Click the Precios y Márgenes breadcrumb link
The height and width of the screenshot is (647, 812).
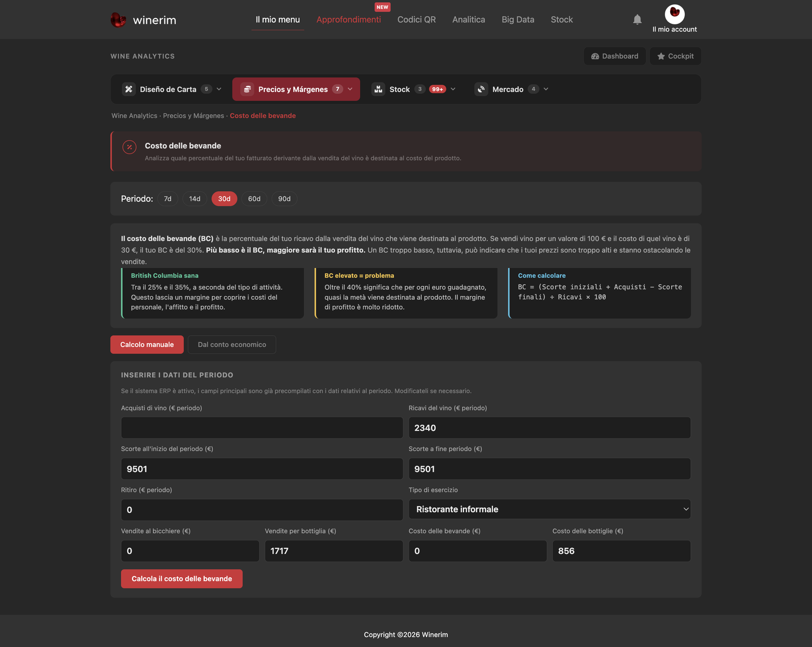(x=193, y=116)
